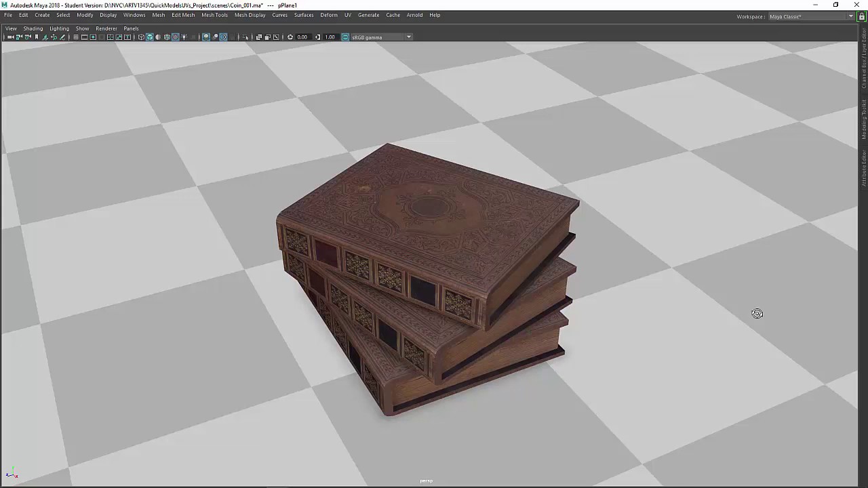
Task: Open the Grease Pencil tool
Action: click(x=62, y=37)
